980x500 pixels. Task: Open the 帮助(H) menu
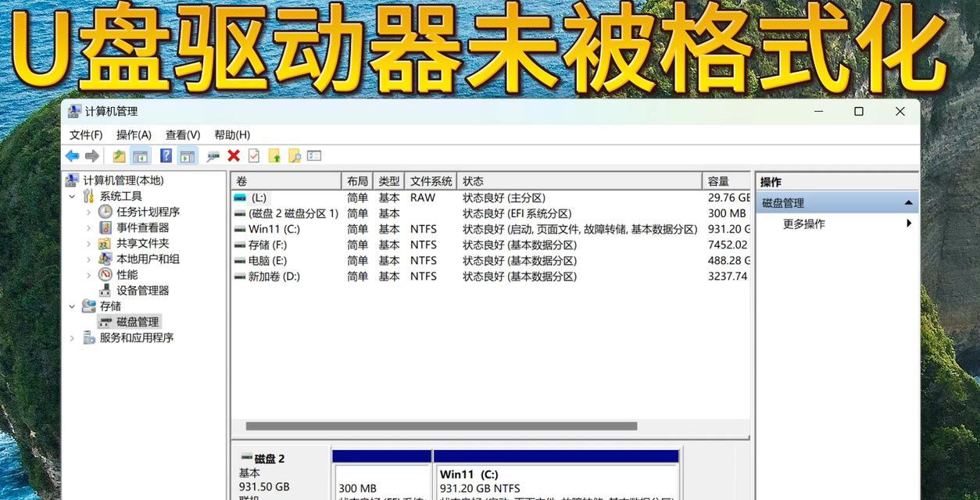[x=232, y=134]
